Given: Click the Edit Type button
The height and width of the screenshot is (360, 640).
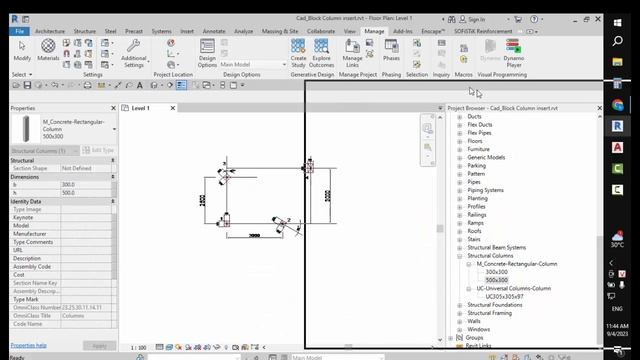Looking at the screenshot, I should click(98, 150).
